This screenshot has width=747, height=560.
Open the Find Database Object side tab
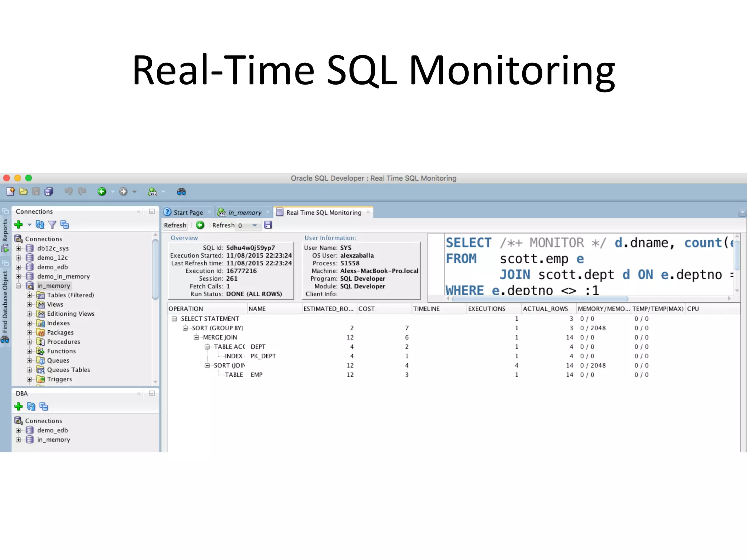(x=5, y=302)
